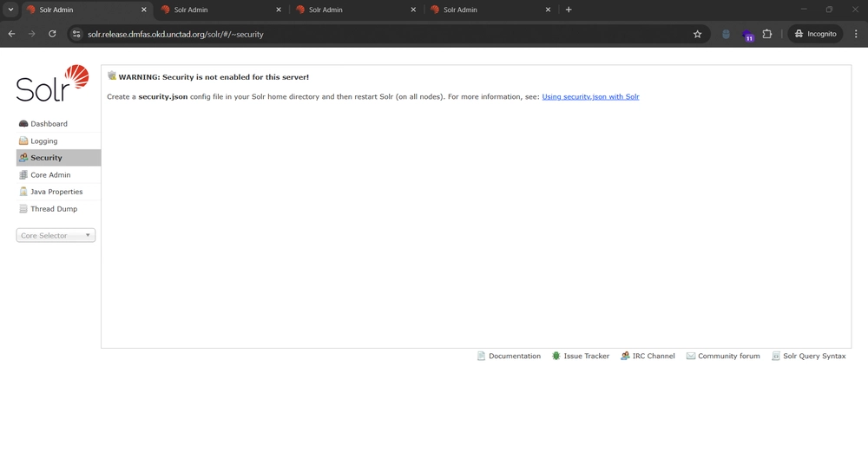The image size is (868, 458).
Task: Open the browser extensions puzzle icon
Action: coord(767,34)
